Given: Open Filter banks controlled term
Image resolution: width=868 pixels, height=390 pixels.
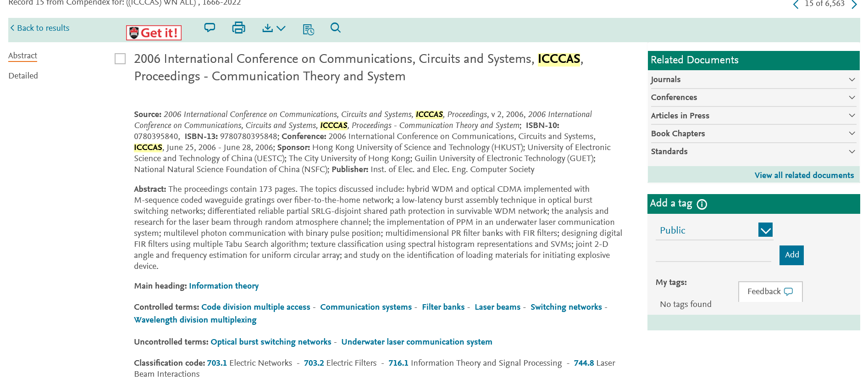Looking at the screenshot, I should (x=443, y=307).
